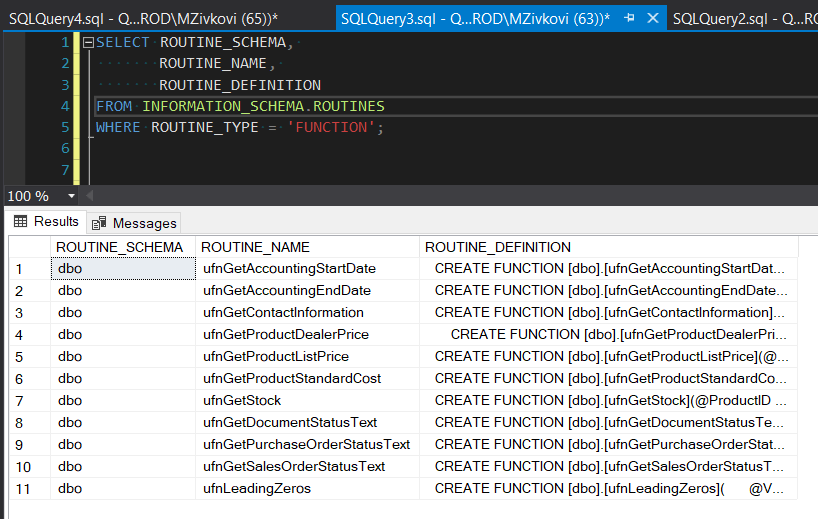This screenshot has height=519, width=818.
Task: Click the ufnGetAccountingStartDate name cell
Action: [x=307, y=269]
